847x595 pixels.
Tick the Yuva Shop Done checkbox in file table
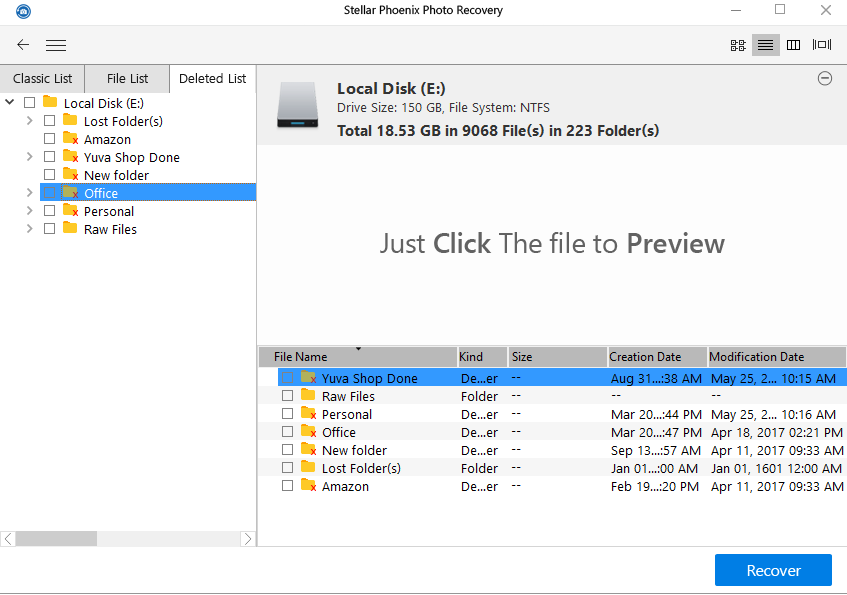(x=287, y=377)
